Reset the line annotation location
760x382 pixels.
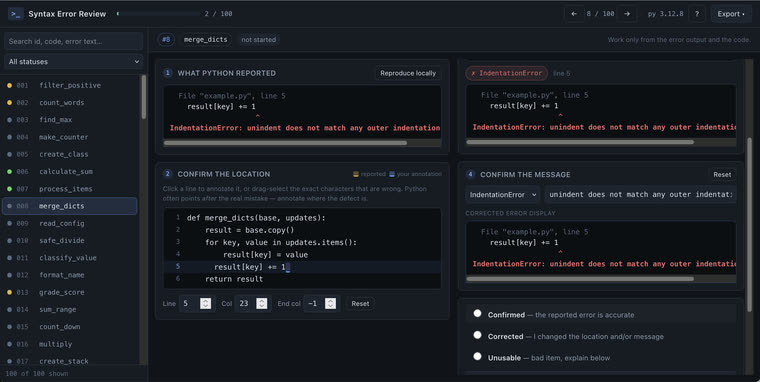(x=360, y=303)
